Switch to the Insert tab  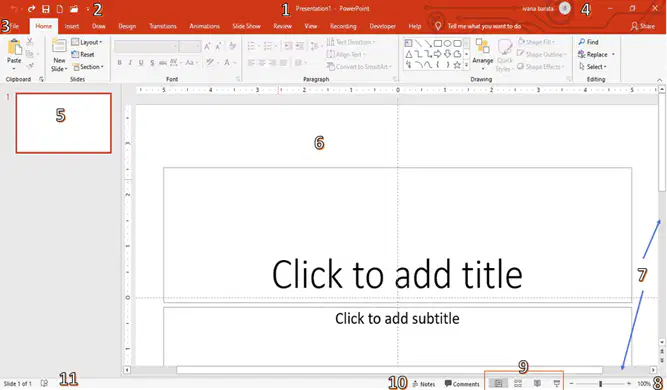[71, 26]
